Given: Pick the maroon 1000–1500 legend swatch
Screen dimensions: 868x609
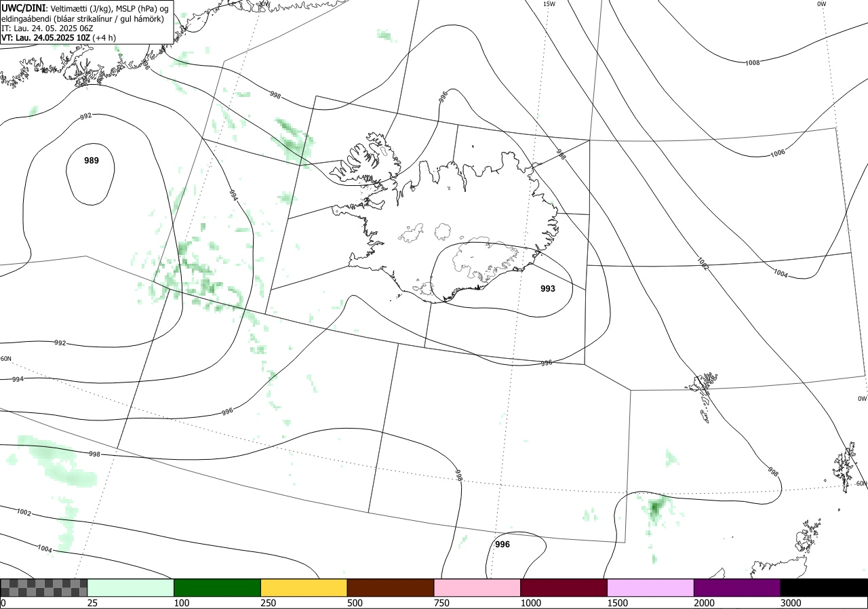Looking at the screenshot, I should point(564,587).
